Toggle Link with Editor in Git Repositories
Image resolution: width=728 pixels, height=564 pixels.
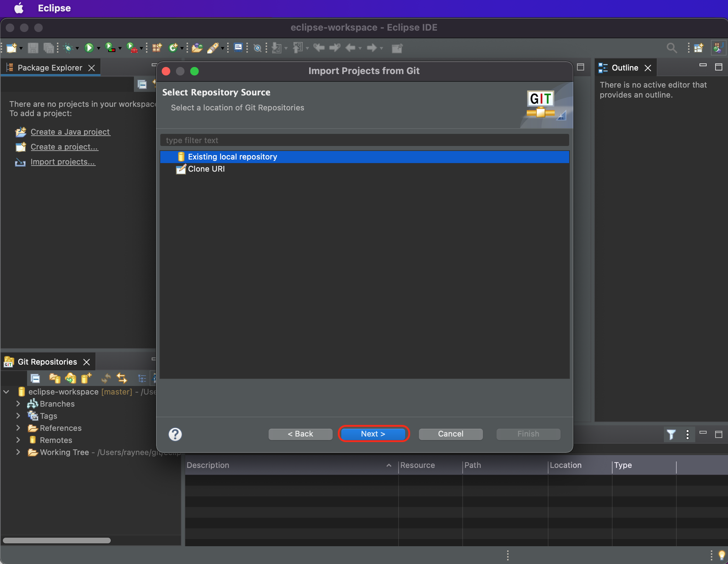(121, 378)
